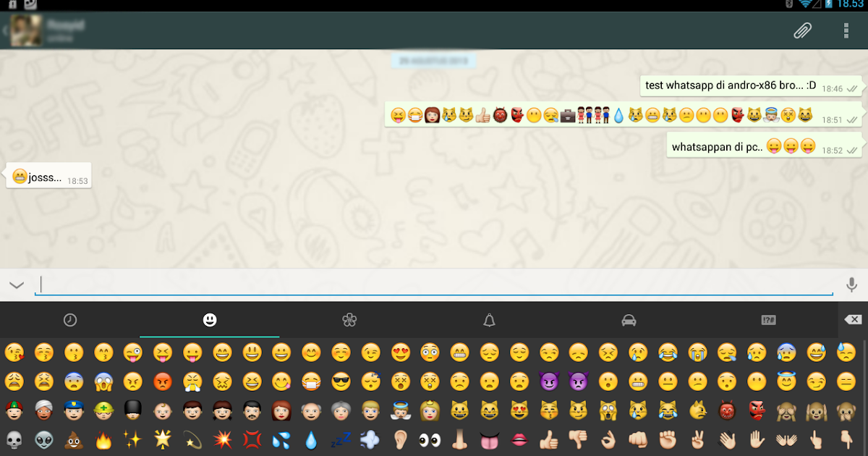Switch to recent emojis clock tab
Image resolution: width=868 pixels, height=456 pixels.
click(70, 320)
